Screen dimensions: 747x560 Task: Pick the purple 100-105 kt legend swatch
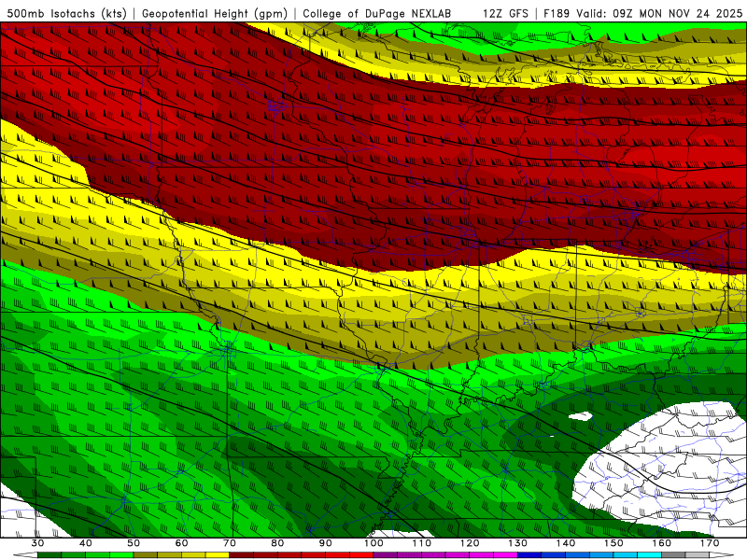[x=386, y=555]
